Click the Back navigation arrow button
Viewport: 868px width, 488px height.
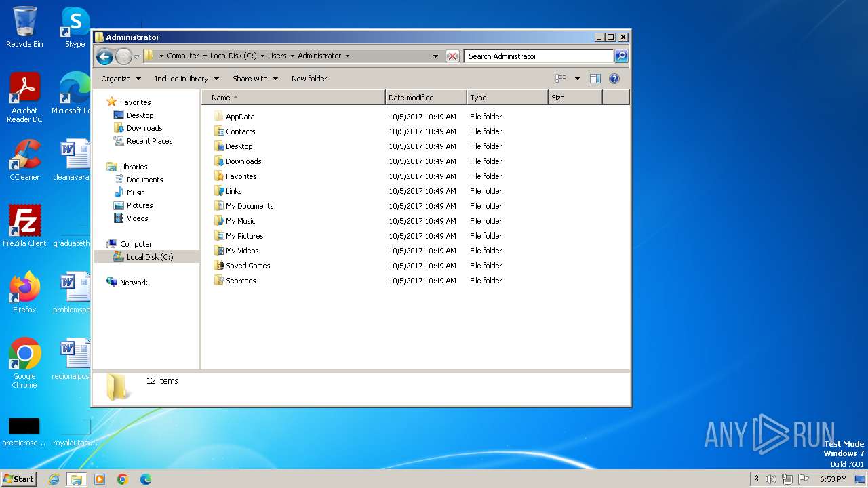pos(104,56)
